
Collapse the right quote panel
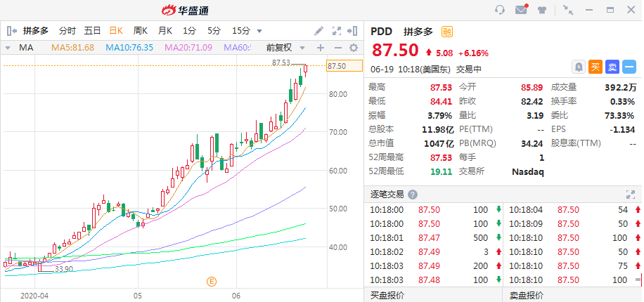coord(352,31)
